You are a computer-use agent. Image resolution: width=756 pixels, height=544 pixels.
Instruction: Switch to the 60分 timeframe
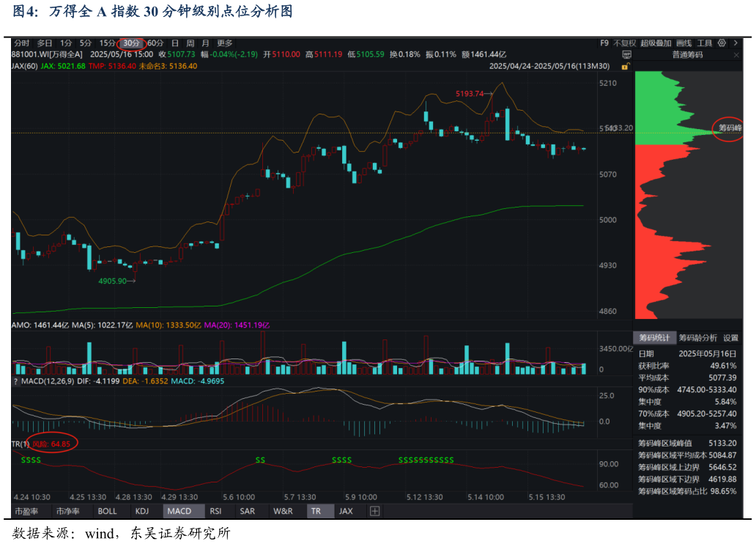(x=155, y=43)
